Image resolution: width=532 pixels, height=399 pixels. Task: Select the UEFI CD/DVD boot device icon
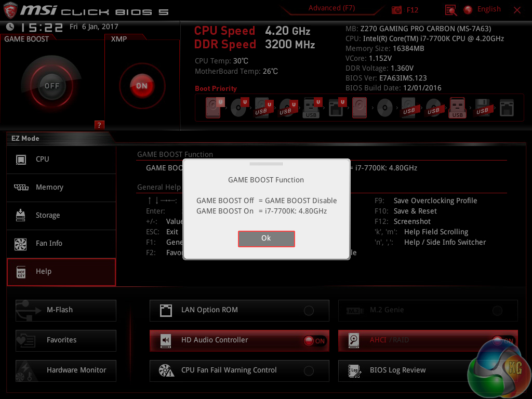pos(239,108)
